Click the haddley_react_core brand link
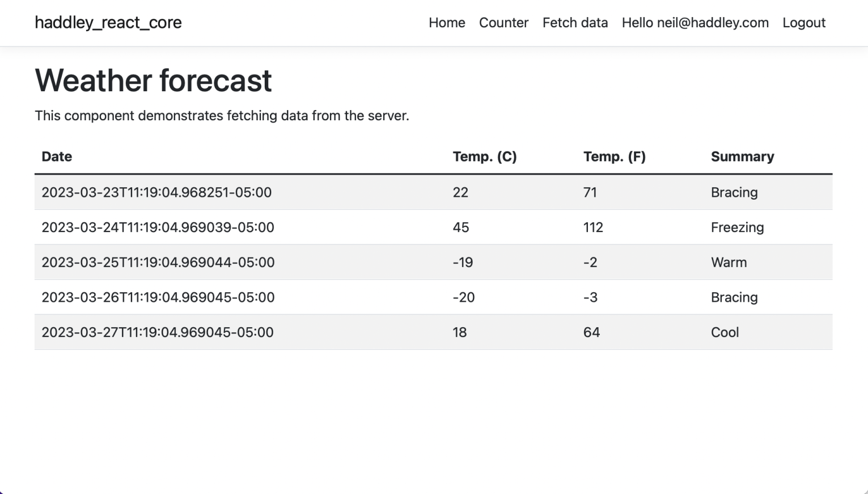 [x=108, y=23]
